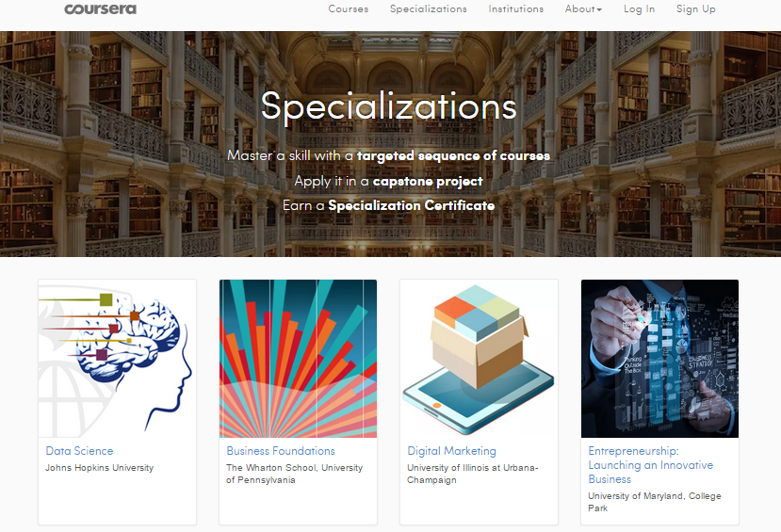Screen dimensions: 781x532
Task: Open the Institutions page
Action: (x=516, y=9)
